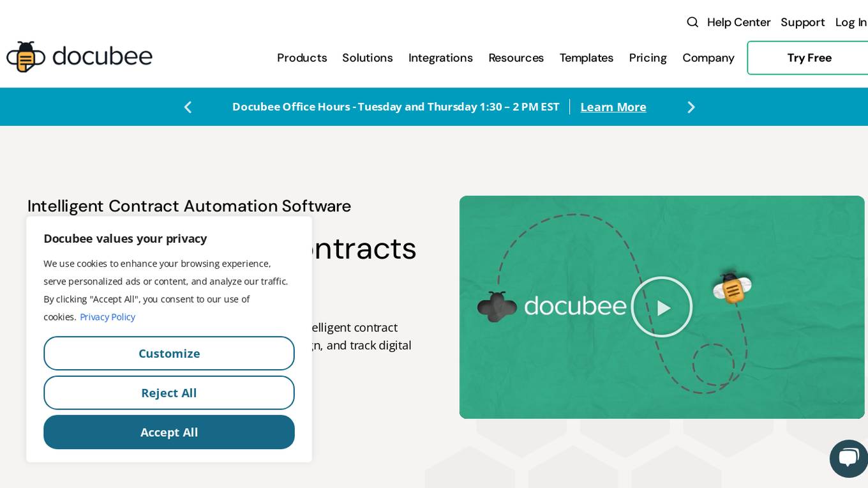Open the Templates page
868x488 pixels.
coord(587,58)
